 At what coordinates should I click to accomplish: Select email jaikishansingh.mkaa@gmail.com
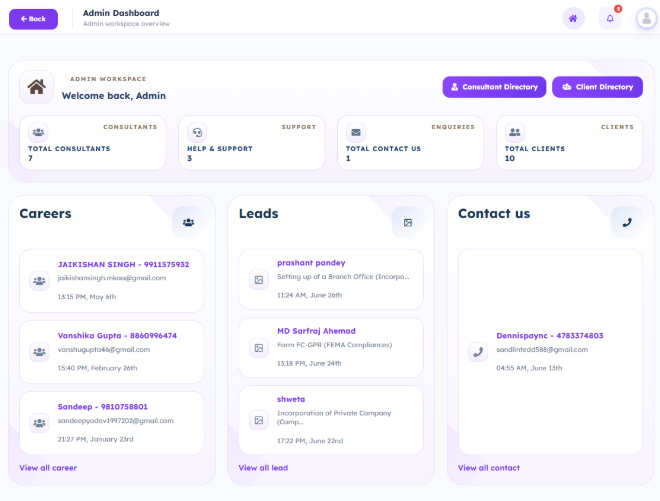112,278
